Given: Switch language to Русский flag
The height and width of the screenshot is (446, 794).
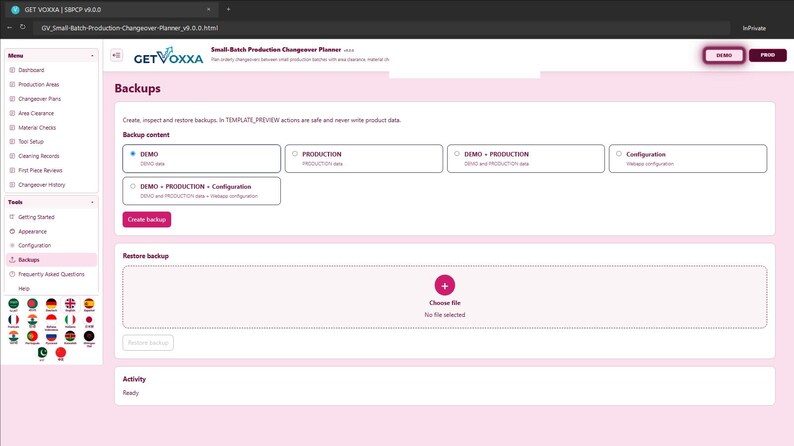Looking at the screenshot, I should click(x=51, y=337).
